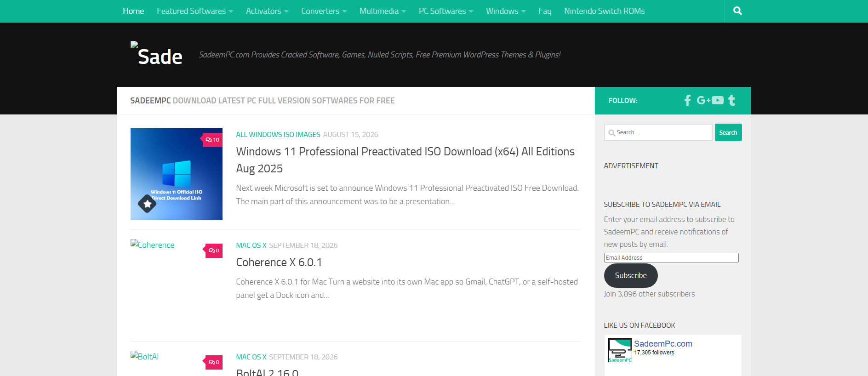Screen dimensions: 868x376
Task: Open comments badge on BoltAI post
Action: [214, 362]
